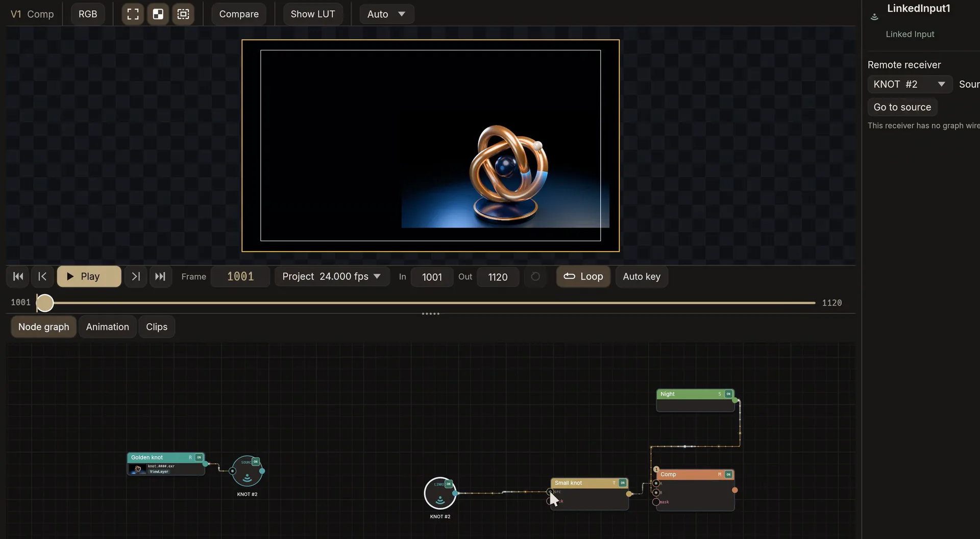Click the LinkedInput1 node icon in properties panel
Image resolution: width=980 pixels, height=539 pixels.
point(874,17)
